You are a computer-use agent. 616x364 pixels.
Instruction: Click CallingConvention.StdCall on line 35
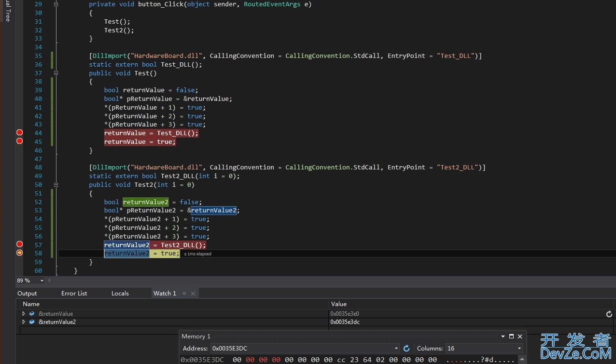[333, 56]
